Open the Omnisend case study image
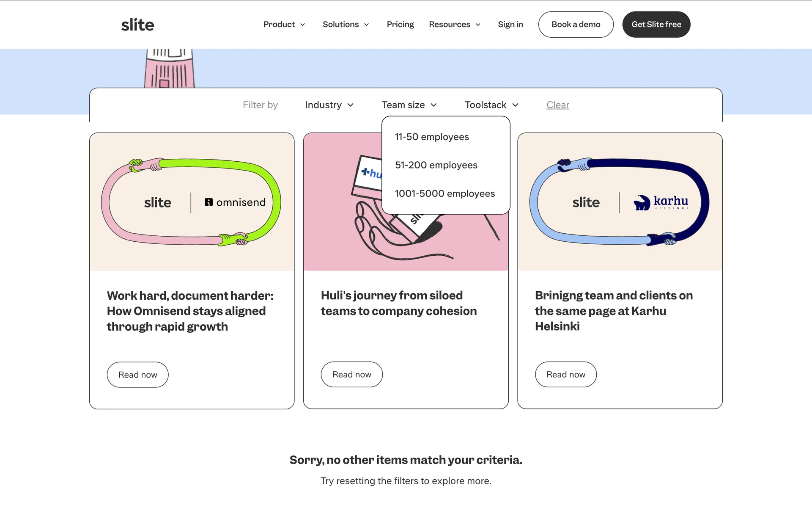The height and width of the screenshot is (508, 812). click(192, 202)
